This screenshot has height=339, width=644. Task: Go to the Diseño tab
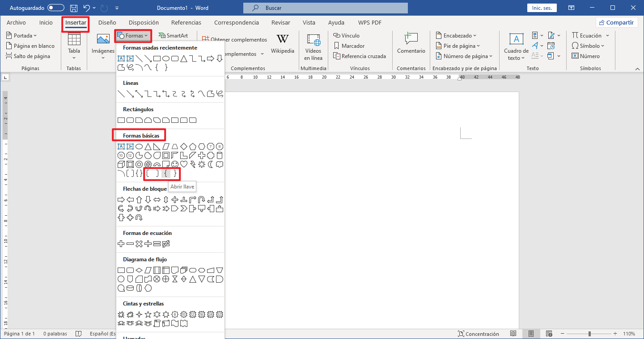click(x=107, y=22)
